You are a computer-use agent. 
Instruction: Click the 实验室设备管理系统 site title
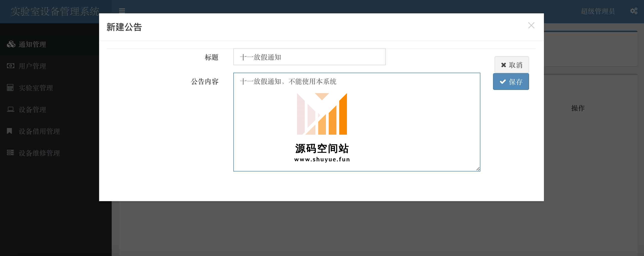pyautogui.click(x=55, y=12)
